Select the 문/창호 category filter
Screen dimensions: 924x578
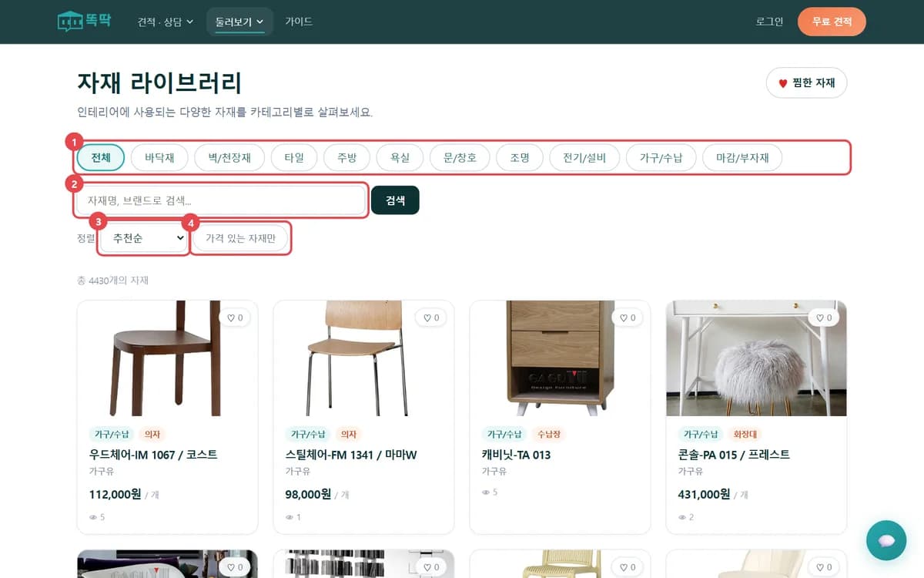pyautogui.click(x=460, y=158)
